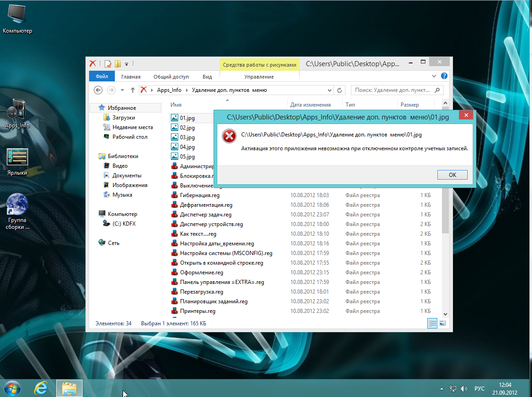This screenshot has height=397, width=532.
Task: Open Недавние места in the navigation pane
Action: pyautogui.click(x=133, y=127)
